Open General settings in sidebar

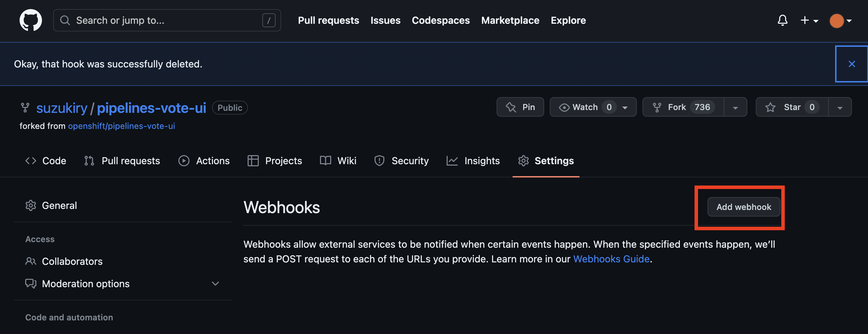pyautogui.click(x=123, y=205)
